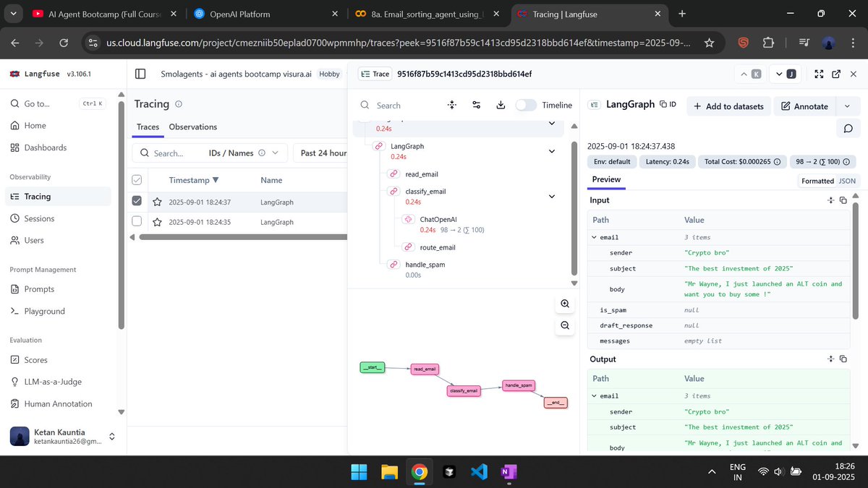This screenshot has height=488, width=868.
Task: Copy the Input section contents
Action: pos(843,200)
